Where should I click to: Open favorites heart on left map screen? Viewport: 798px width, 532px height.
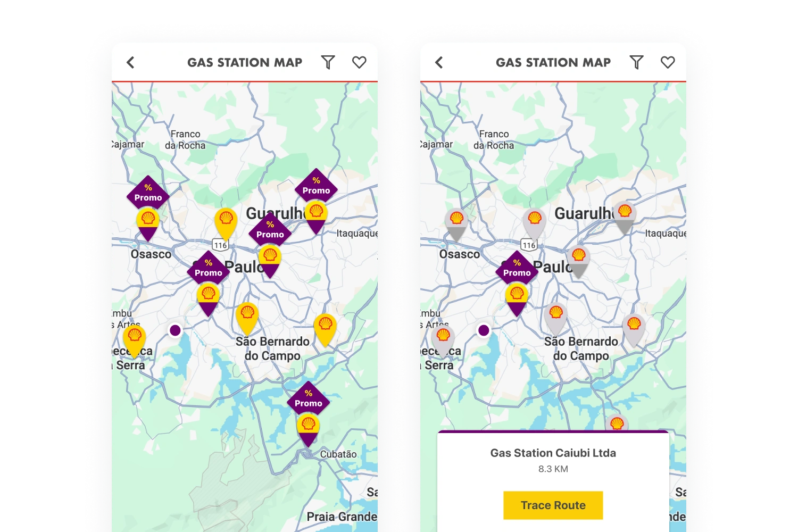click(359, 62)
